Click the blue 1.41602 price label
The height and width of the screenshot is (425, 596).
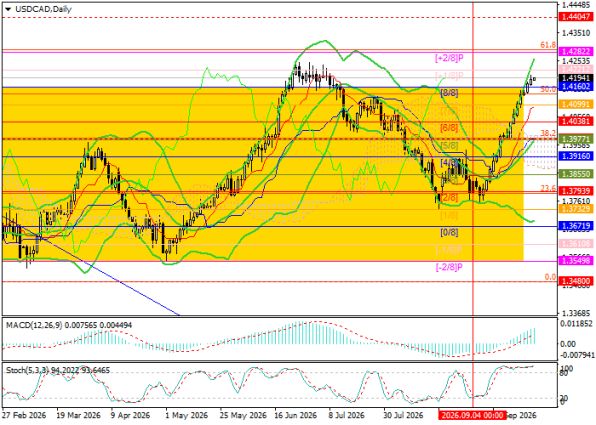pos(577,86)
